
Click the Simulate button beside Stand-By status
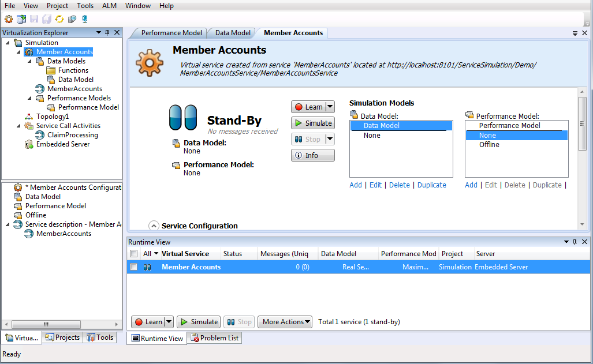pos(313,123)
